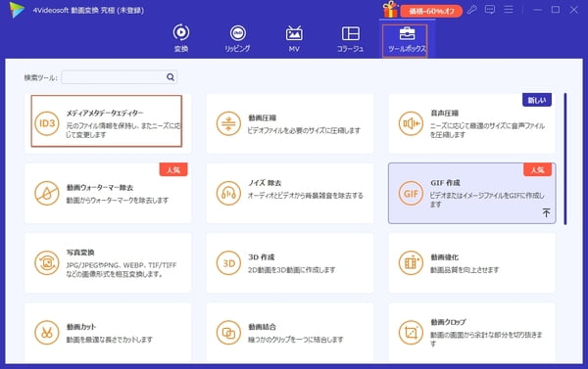Switch to the リッピング ripping tab
Viewport: 588px width, 369px height.
point(237,38)
